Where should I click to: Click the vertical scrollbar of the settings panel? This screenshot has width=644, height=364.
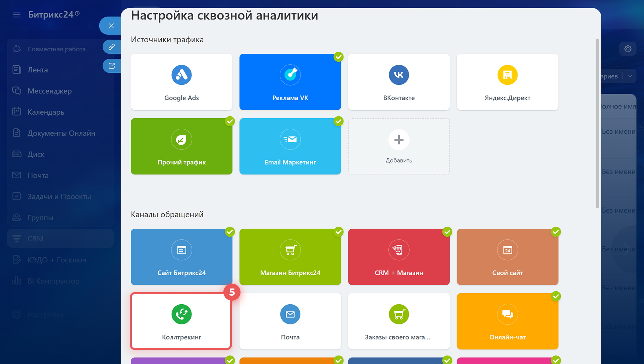pos(597,123)
